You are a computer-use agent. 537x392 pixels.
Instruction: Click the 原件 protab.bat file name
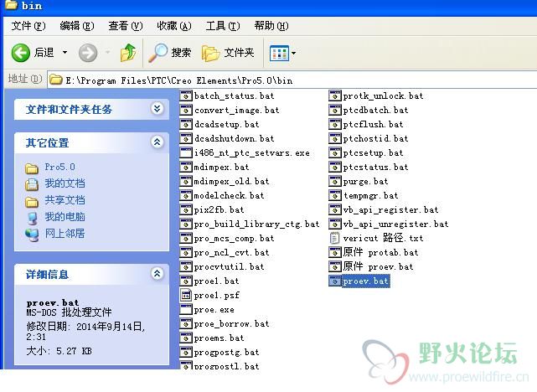pyautogui.click(x=380, y=252)
